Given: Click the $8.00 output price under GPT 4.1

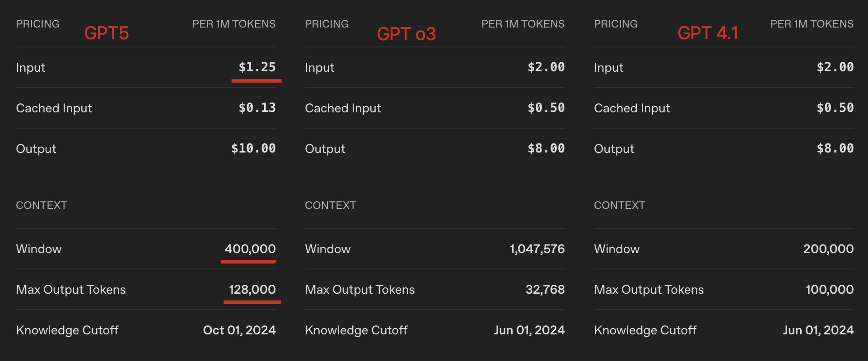Looking at the screenshot, I should click(x=835, y=148).
